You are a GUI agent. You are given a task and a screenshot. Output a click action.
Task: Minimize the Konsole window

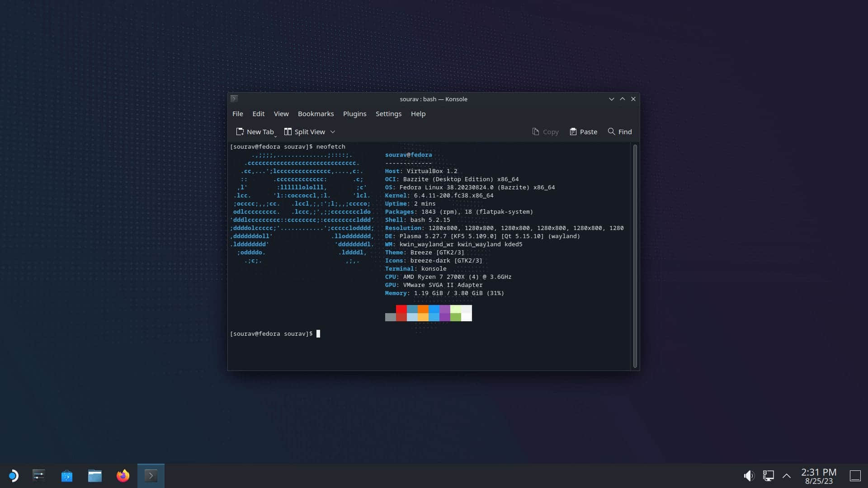click(x=611, y=99)
